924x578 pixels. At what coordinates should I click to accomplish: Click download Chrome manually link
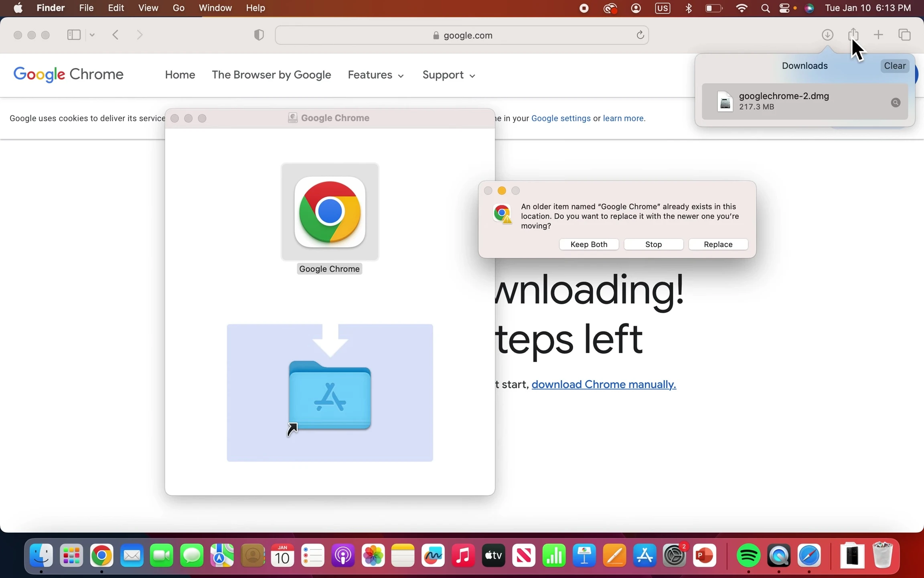(604, 385)
